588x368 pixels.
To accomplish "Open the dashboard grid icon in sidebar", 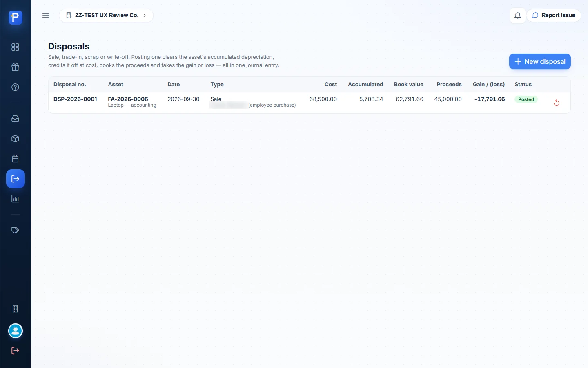I will [16, 47].
